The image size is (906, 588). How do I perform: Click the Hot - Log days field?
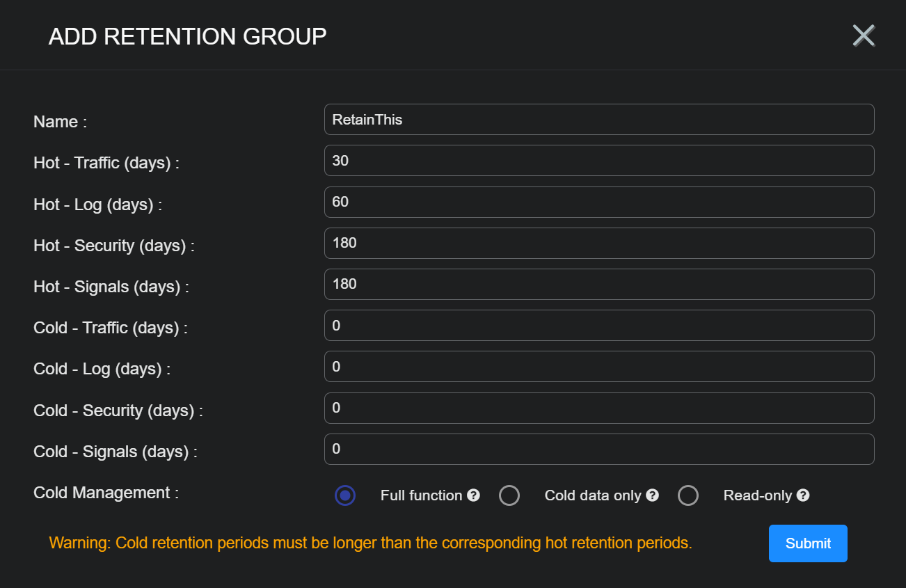(598, 202)
